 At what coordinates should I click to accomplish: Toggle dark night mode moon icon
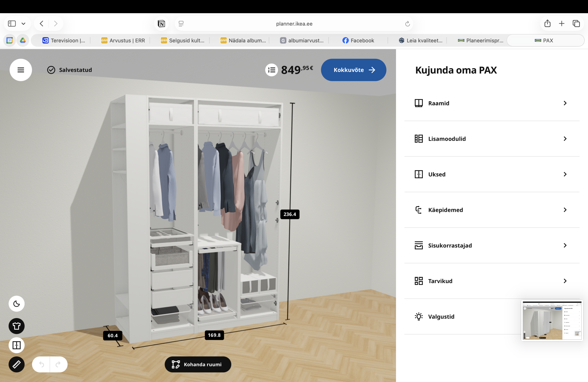point(16,304)
